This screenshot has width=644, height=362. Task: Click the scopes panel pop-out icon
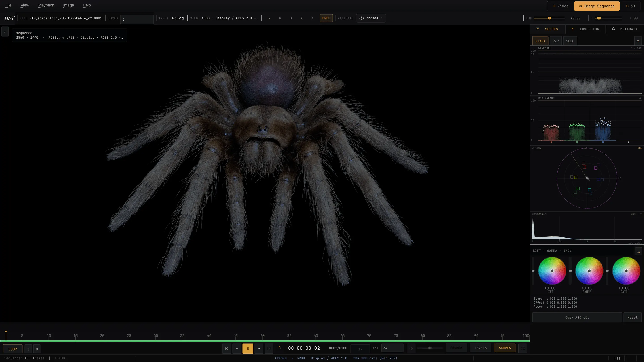(x=638, y=41)
